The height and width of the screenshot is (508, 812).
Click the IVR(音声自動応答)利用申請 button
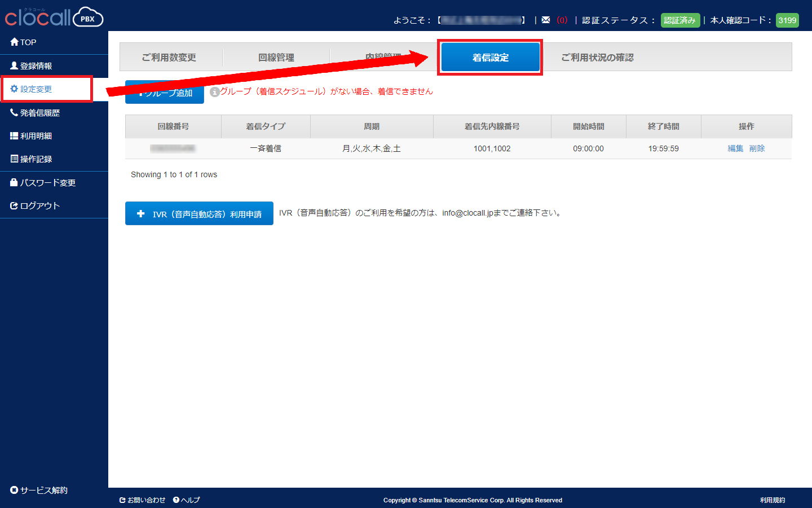199,213
